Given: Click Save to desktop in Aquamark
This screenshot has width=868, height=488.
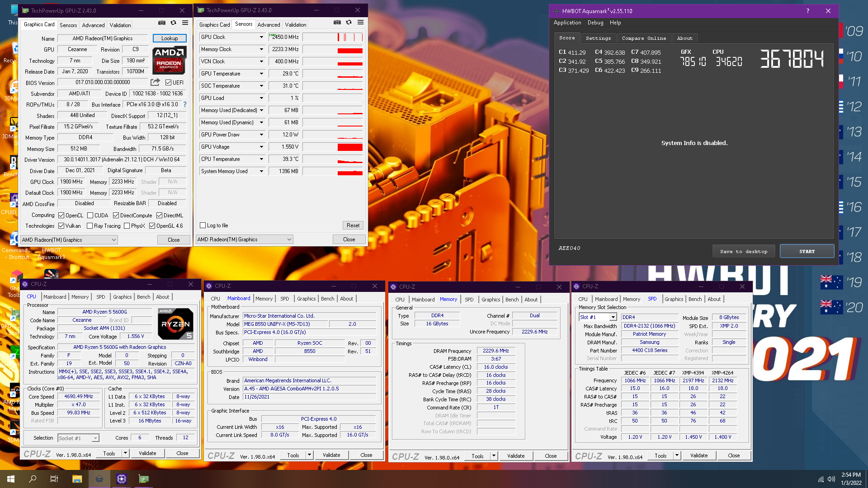Looking at the screenshot, I should pos(744,251).
